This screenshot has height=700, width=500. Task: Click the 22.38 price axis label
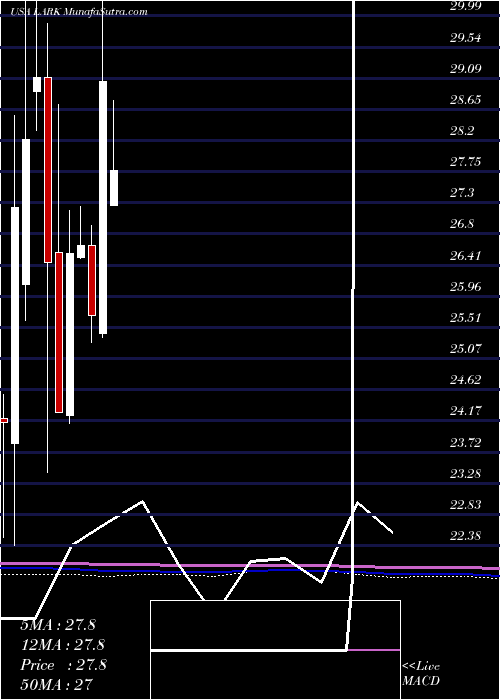tap(465, 535)
